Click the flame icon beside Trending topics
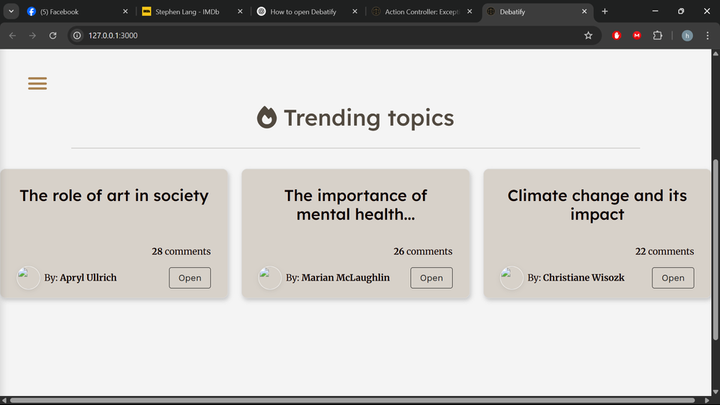Viewport: 720px width, 405px height. point(267,118)
